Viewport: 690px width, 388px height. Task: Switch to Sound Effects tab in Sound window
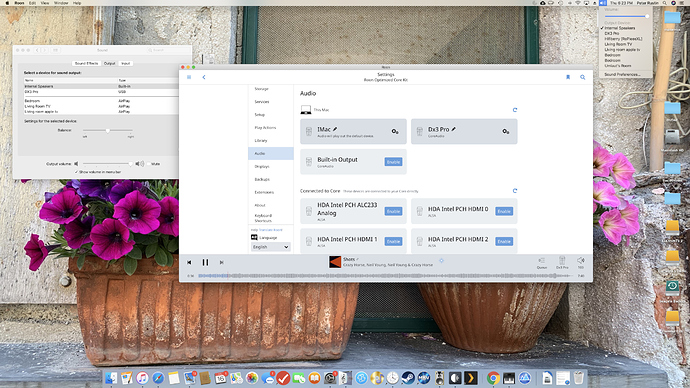(87, 63)
